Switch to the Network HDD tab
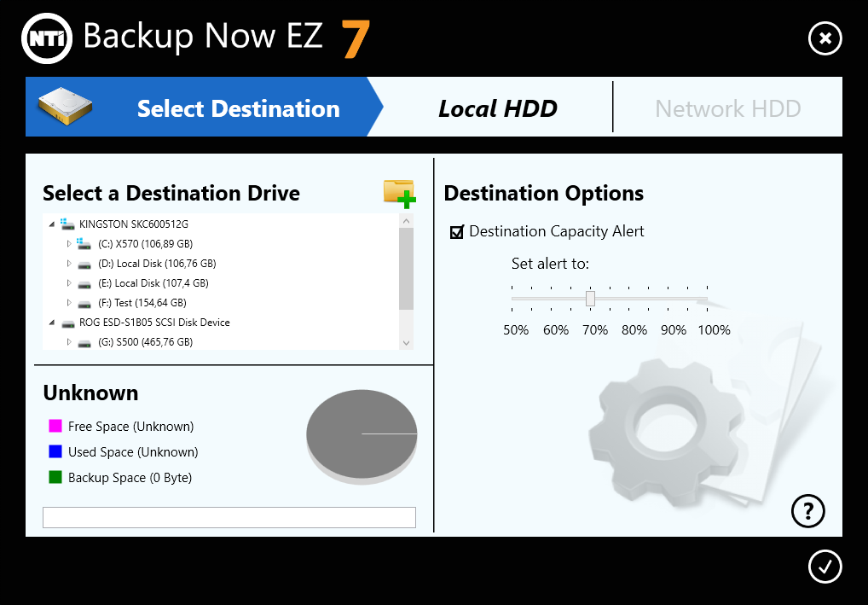The image size is (868, 605). [727, 108]
